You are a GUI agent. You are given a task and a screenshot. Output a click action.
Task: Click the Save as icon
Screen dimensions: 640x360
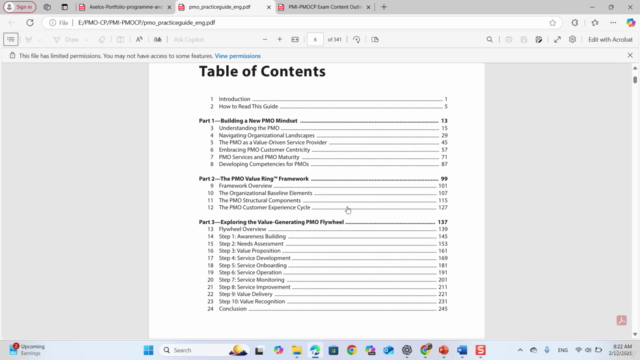pos(539,40)
